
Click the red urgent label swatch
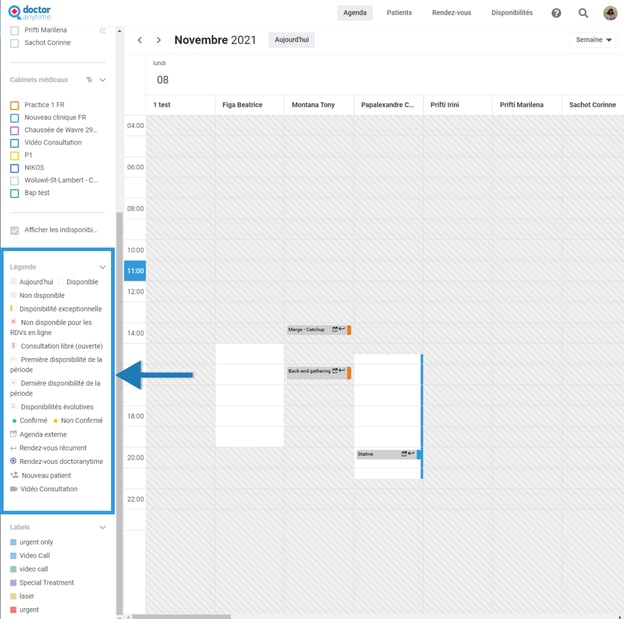pos(13,609)
